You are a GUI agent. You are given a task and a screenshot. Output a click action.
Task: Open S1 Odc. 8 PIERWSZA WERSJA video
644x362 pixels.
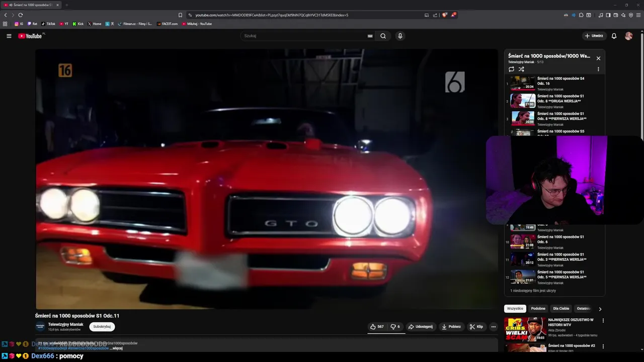point(553,118)
